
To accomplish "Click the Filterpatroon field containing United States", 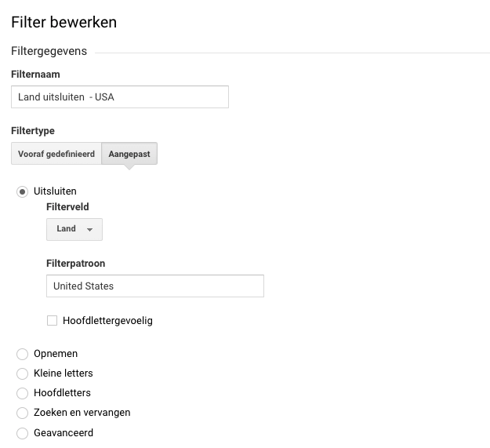I will pyautogui.click(x=155, y=286).
